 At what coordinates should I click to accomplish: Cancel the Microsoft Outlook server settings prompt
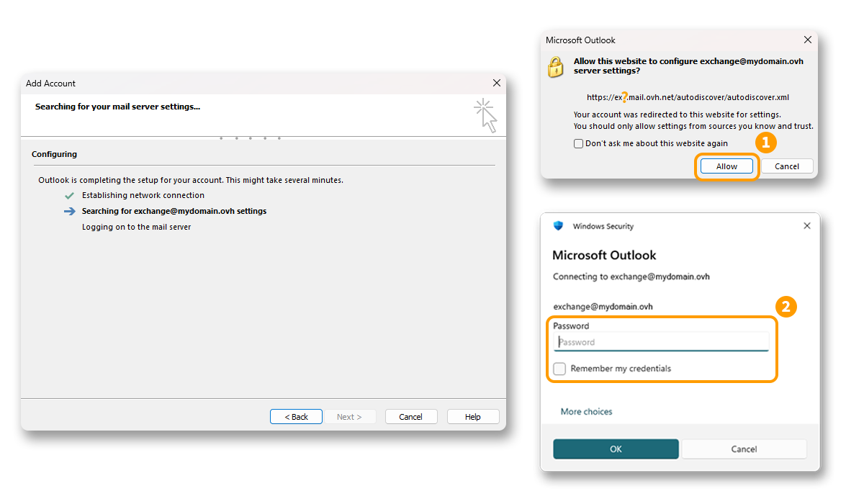coord(786,166)
